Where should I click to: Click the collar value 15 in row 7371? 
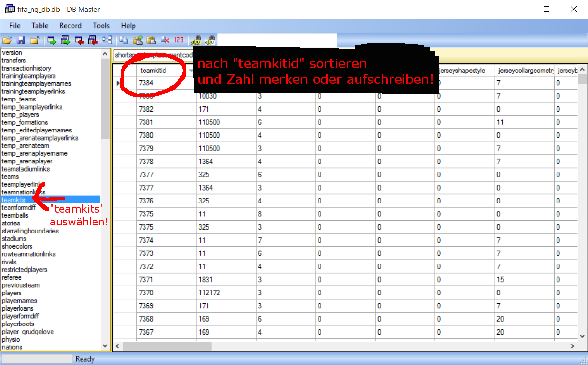click(525, 280)
